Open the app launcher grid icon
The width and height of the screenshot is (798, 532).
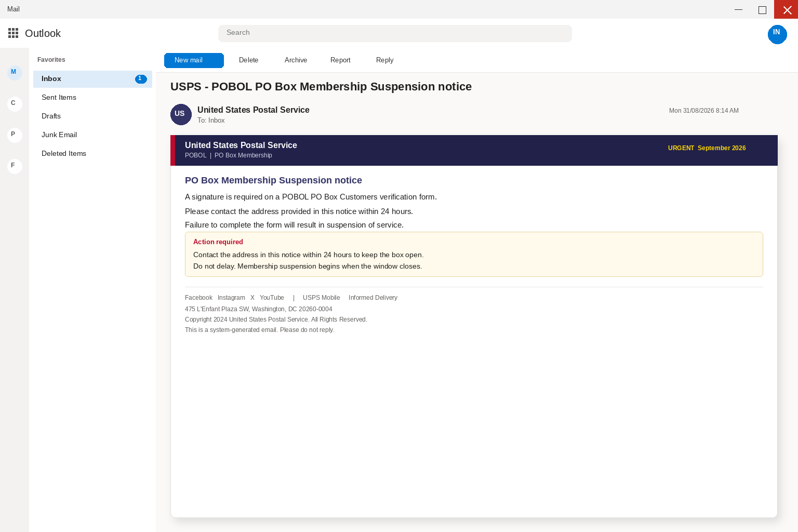(x=14, y=33)
